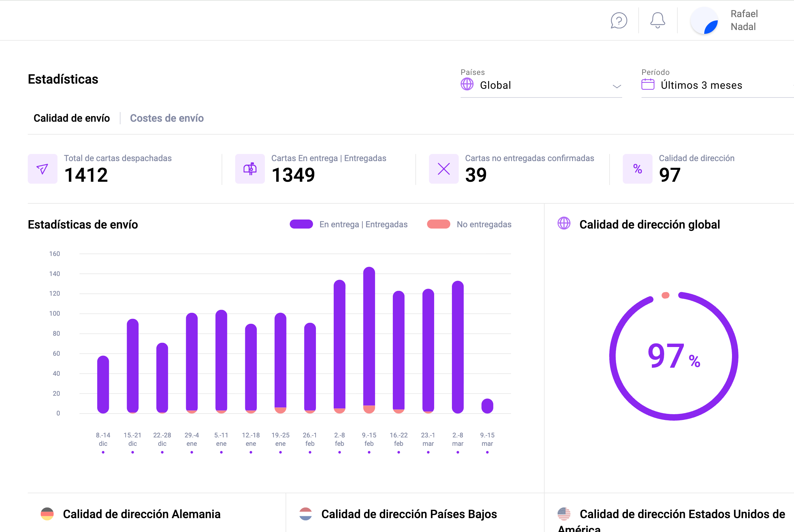Open Rafael Nadal profile avatar

click(x=705, y=21)
